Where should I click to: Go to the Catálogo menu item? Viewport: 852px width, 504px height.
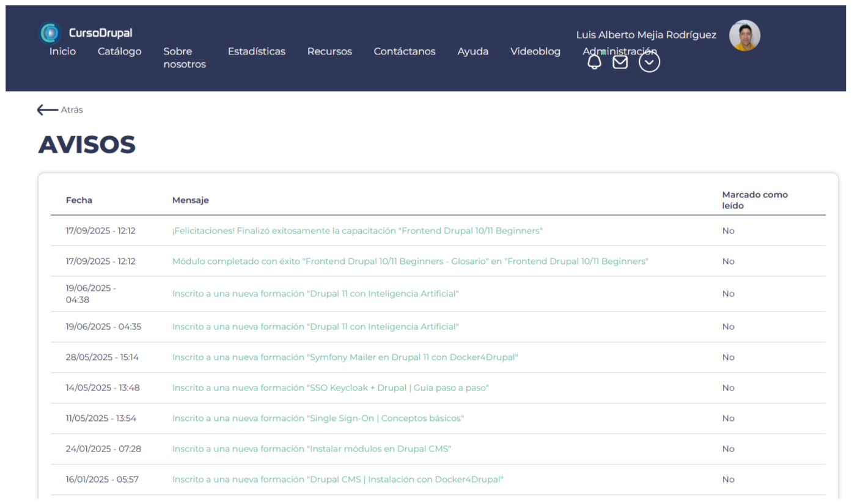tap(119, 51)
